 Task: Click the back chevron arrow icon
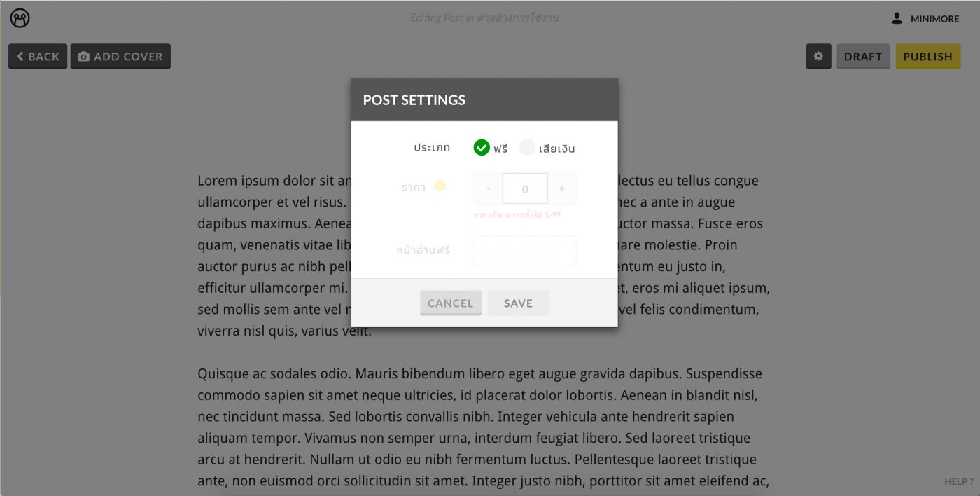20,57
